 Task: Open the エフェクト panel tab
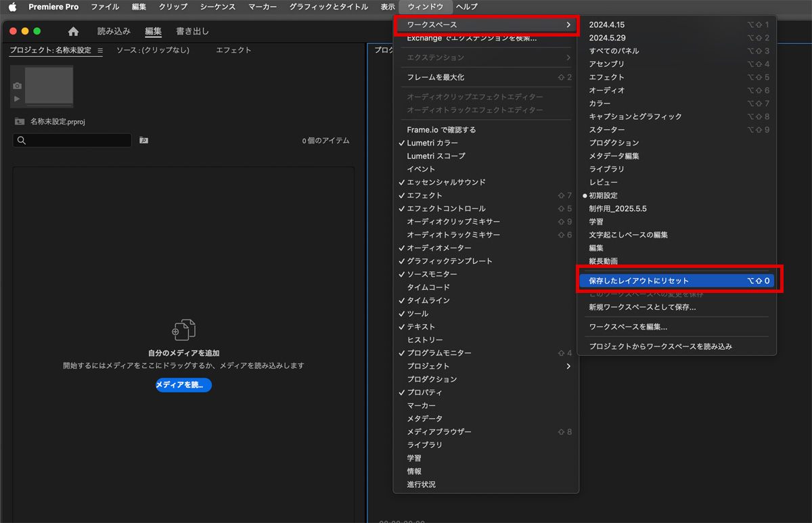click(x=233, y=50)
